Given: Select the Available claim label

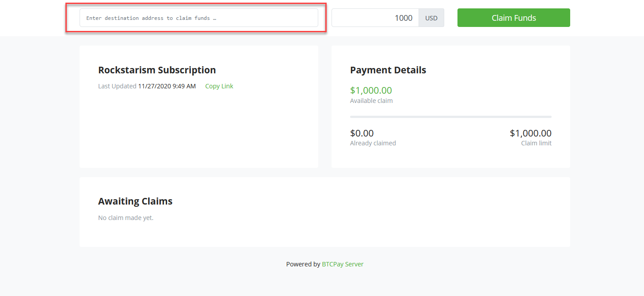Looking at the screenshot, I should (371, 100).
